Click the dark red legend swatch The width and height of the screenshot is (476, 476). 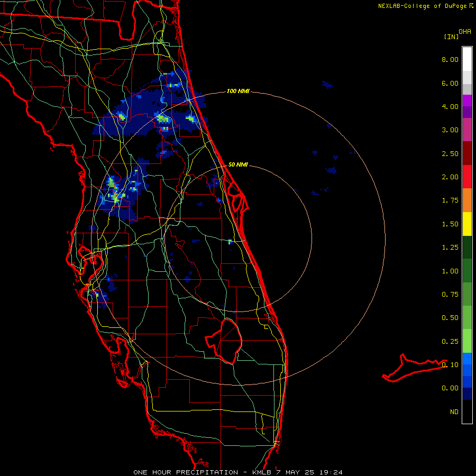click(467, 153)
